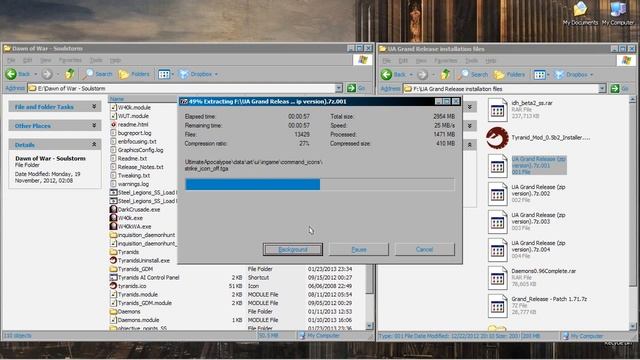The width and height of the screenshot is (640, 360).
Task: Click the extraction progress bar
Action: (x=320, y=184)
